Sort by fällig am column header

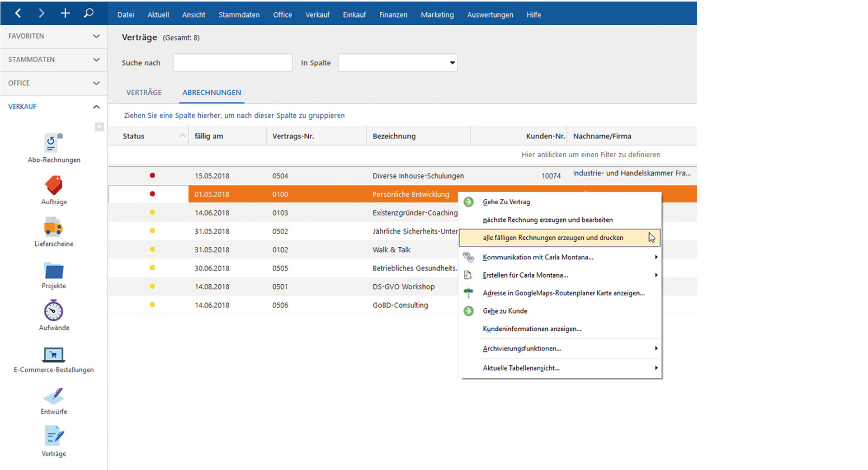pos(227,136)
